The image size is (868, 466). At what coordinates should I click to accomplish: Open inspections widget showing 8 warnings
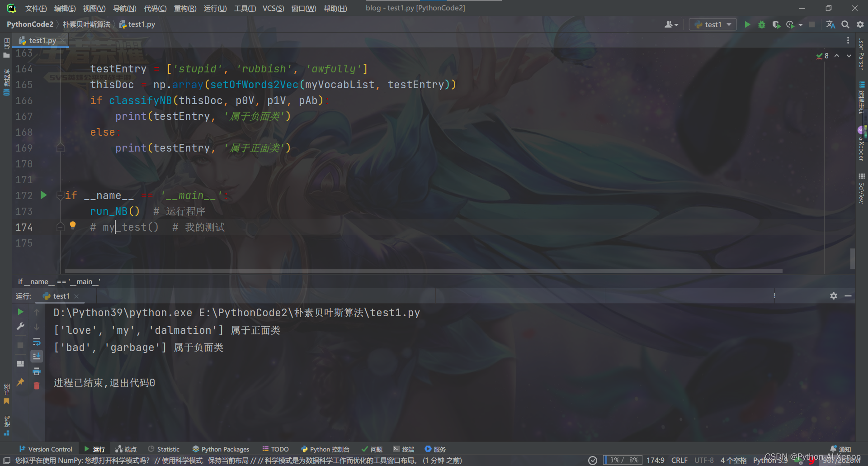[x=822, y=56]
